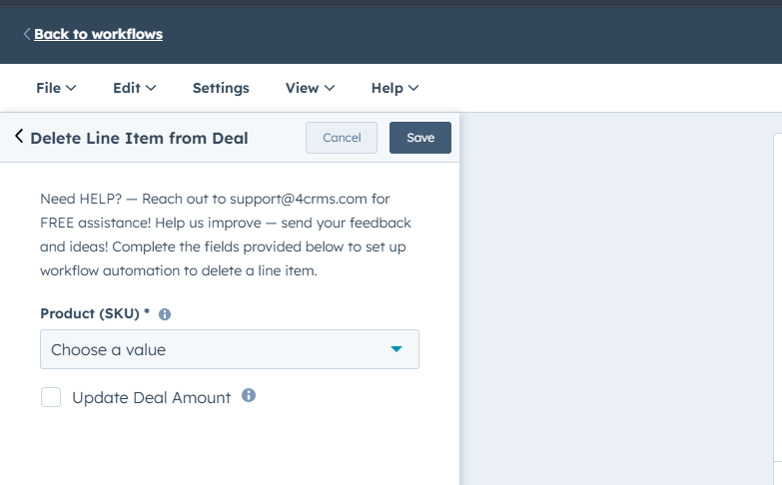The height and width of the screenshot is (485, 782).
Task: Open the View menu
Action: click(310, 88)
